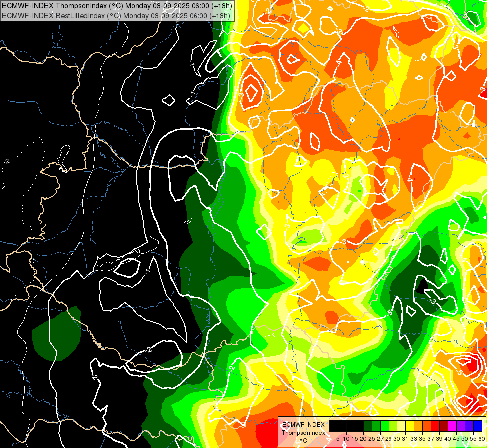
Task: Select the dark orange 35–37 legend swatch
Action: click(427, 426)
